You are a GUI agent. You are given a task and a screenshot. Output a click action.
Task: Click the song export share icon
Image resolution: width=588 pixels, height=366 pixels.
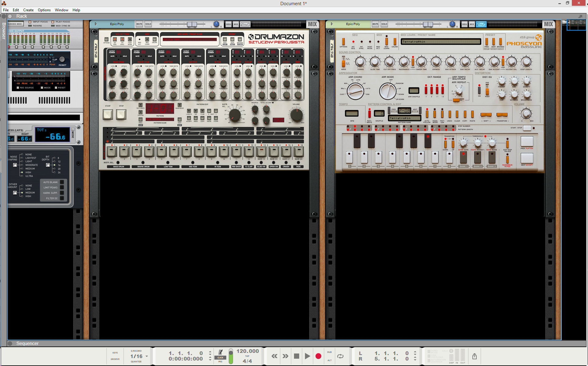coord(475,356)
